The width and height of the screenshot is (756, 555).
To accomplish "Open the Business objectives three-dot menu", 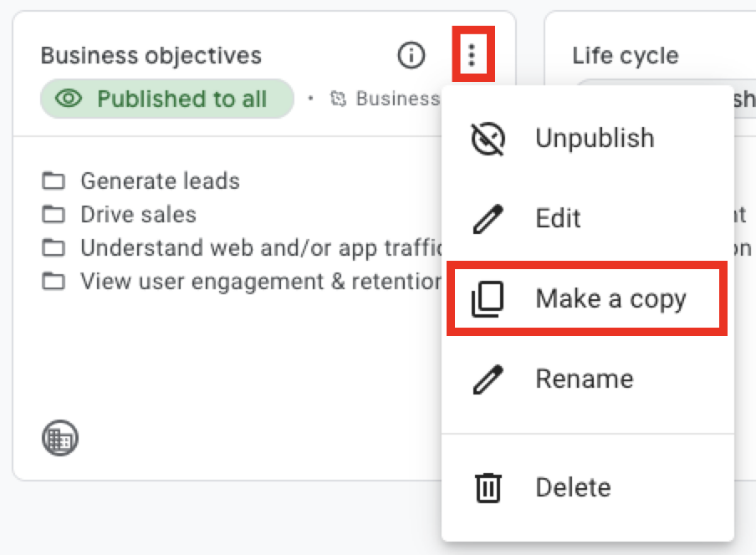I will click(x=472, y=55).
